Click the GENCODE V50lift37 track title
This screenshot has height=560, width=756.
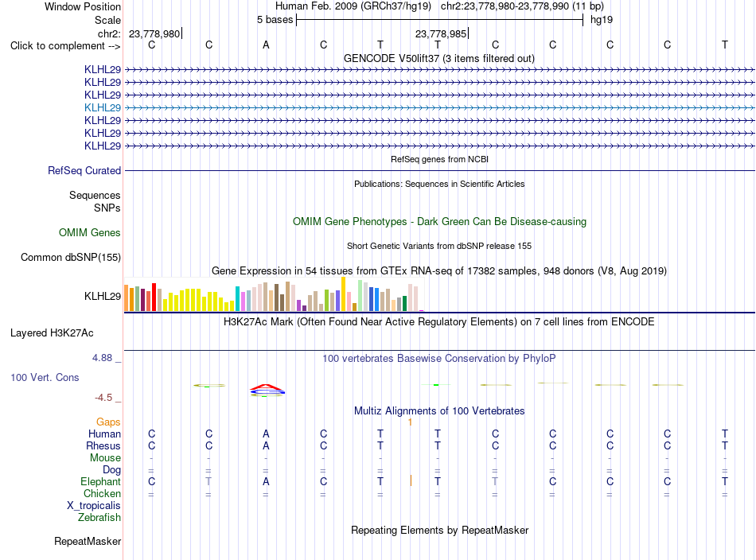point(439,58)
